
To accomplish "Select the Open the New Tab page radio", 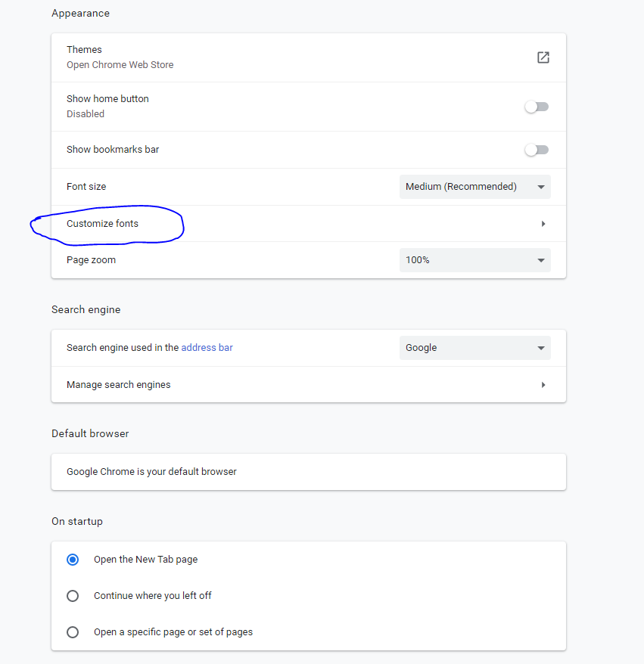I will pos(73,560).
